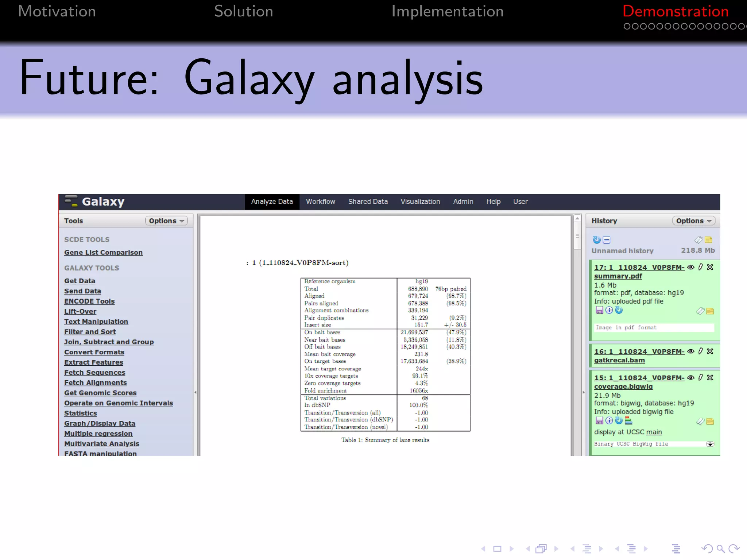Viewport: 747px width, 560px height.
Task: Expand the Graph/Display Data section
Action: tap(100, 424)
